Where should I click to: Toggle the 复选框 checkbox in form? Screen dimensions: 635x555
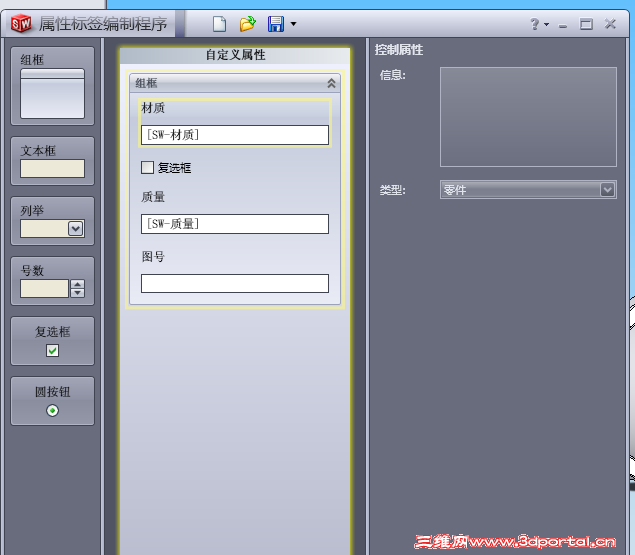coord(147,167)
